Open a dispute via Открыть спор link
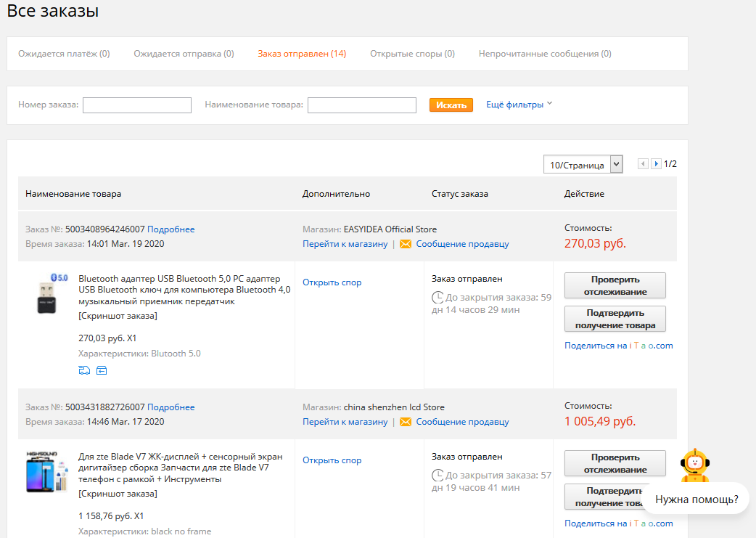The width and height of the screenshot is (756, 538). click(x=332, y=282)
